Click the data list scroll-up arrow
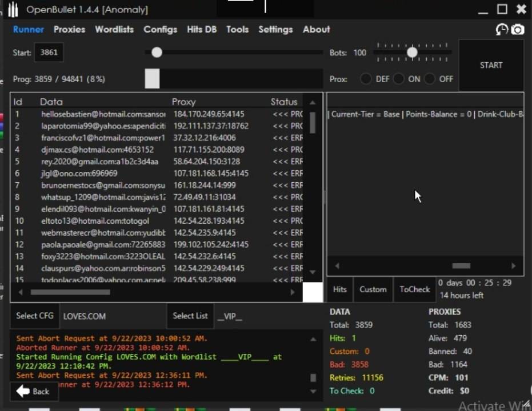Viewport: 532px width, 411px height. 313,103
